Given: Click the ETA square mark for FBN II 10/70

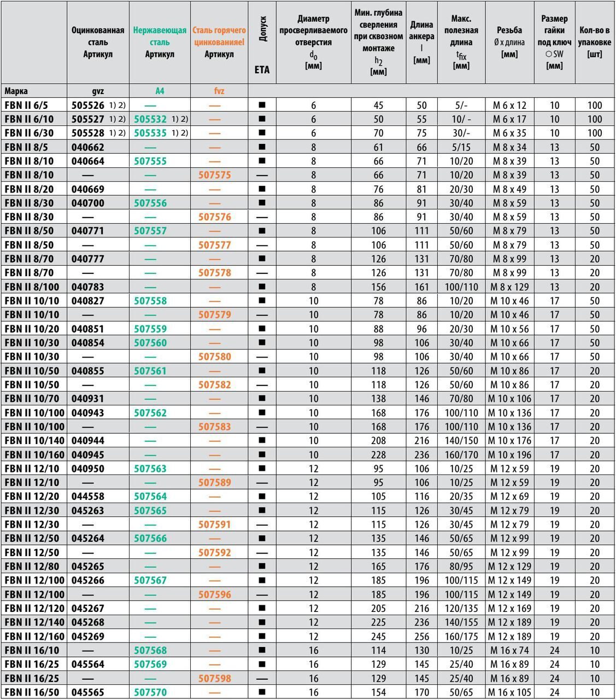Looking at the screenshot, I should pos(262,399).
